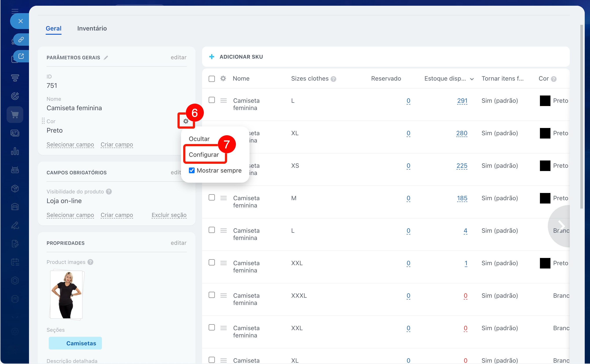The image size is (590, 364).
Task: Click the product image thumbnail
Action: click(67, 295)
